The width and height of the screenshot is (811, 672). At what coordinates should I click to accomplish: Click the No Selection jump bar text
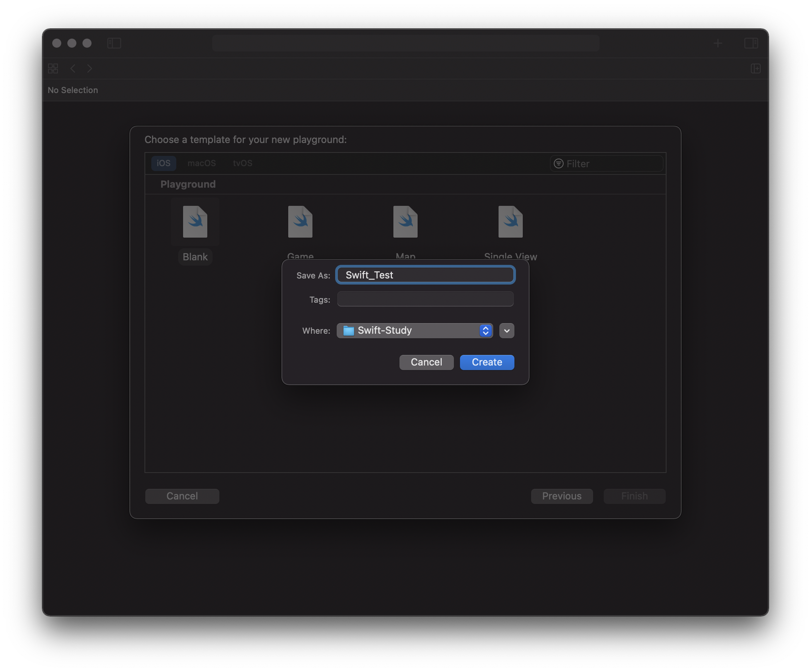coord(73,90)
